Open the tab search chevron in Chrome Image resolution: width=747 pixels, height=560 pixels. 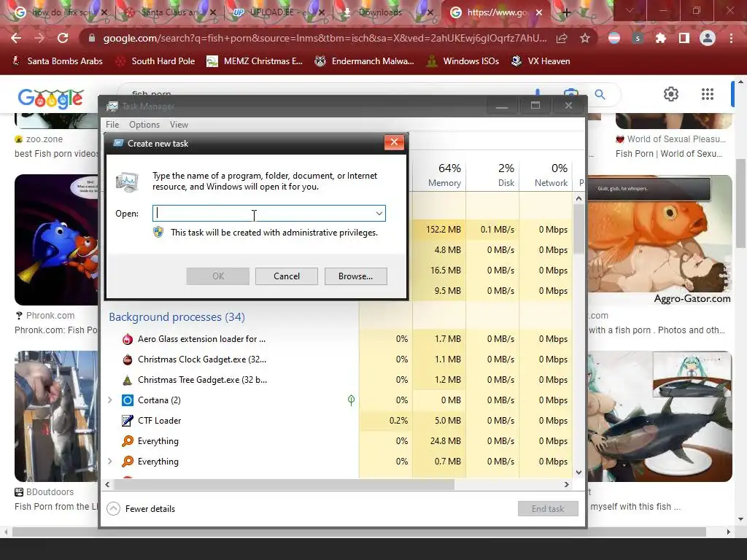pos(630,10)
